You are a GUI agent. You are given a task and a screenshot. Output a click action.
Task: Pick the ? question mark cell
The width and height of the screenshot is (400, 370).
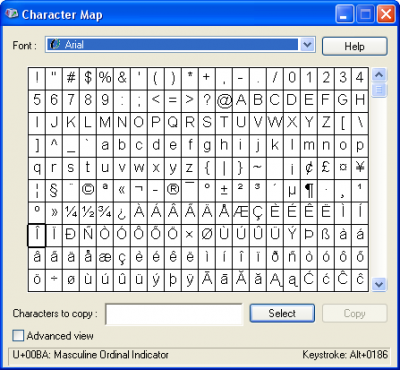click(x=207, y=101)
